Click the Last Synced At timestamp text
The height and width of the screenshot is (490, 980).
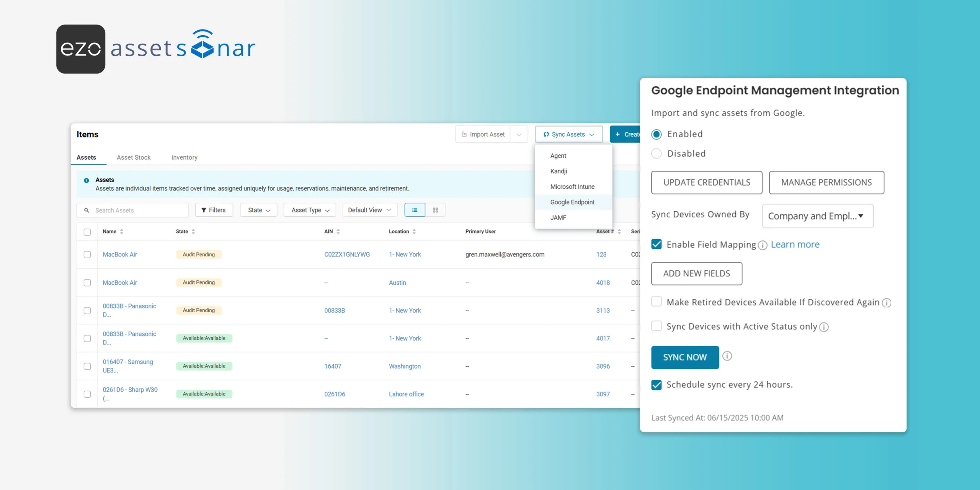[x=718, y=418]
